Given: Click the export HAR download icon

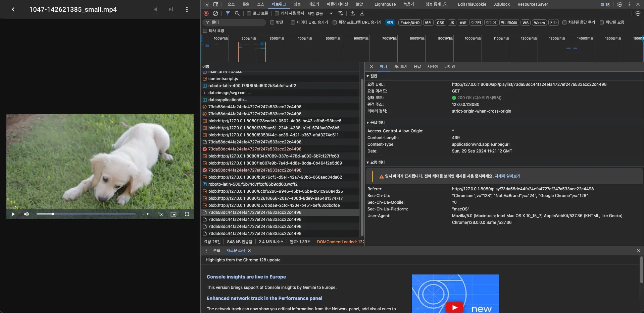Looking at the screenshot, I should coord(362,13).
